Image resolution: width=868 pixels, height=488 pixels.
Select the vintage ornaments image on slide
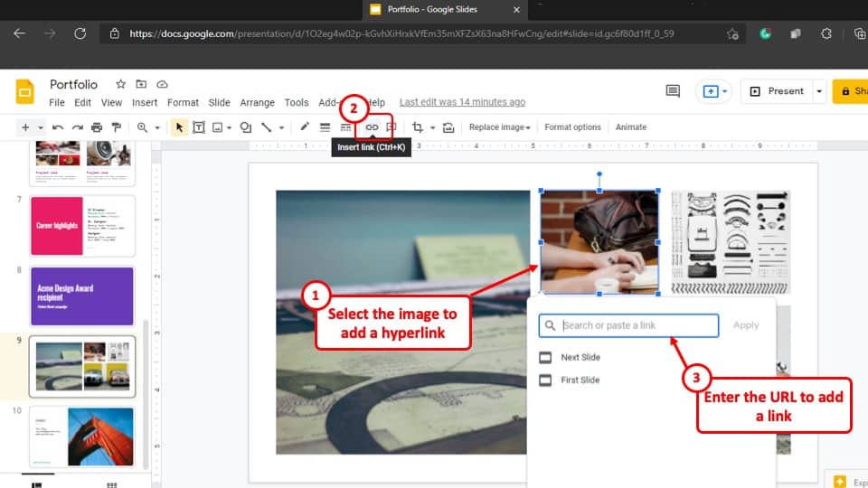point(731,242)
